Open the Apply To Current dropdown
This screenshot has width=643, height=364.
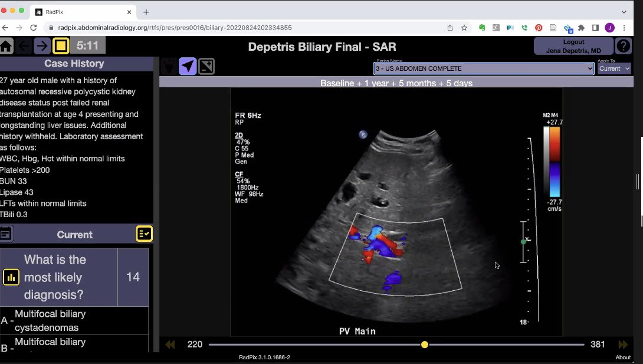click(614, 68)
